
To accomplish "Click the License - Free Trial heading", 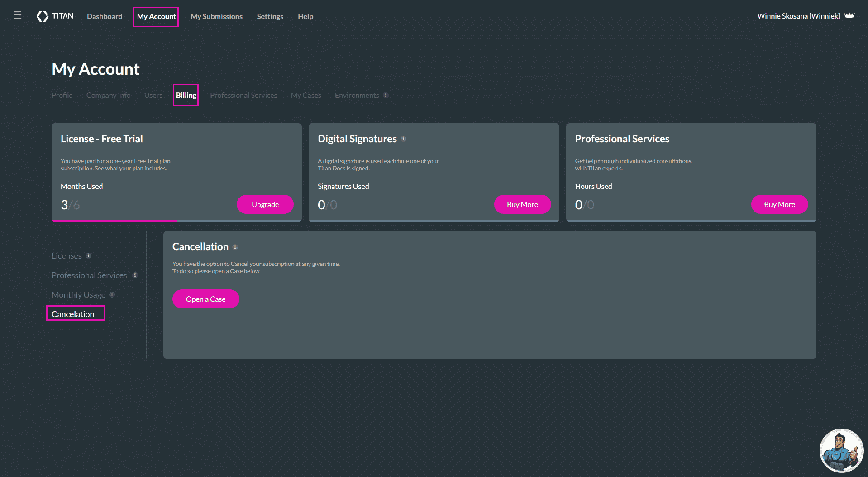I will [102, 139].
